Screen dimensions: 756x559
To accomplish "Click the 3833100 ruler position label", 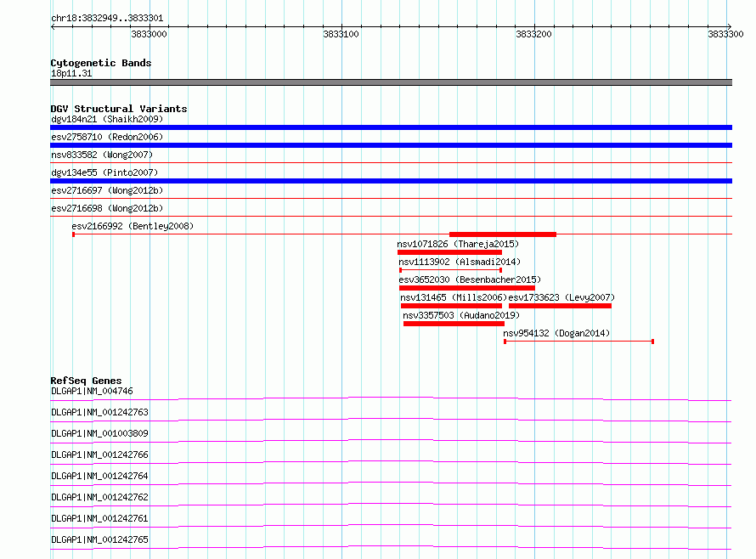I will click(x=341, y=34).
